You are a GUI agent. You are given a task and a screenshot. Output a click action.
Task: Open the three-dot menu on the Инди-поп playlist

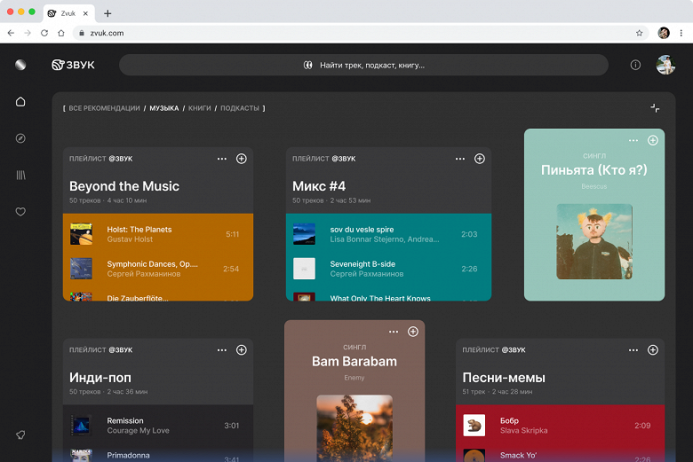pos(222,350)
